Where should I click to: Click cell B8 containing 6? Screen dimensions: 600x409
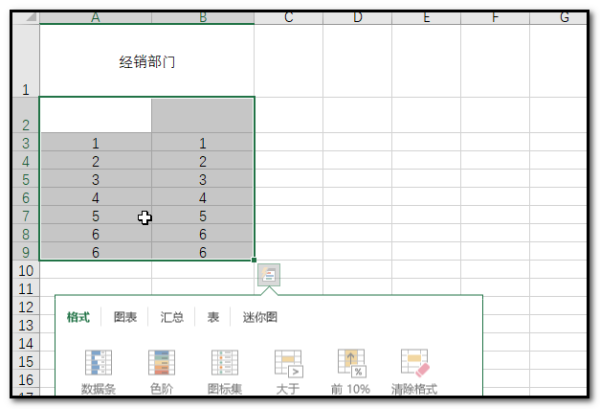click(x=203, y=234)
